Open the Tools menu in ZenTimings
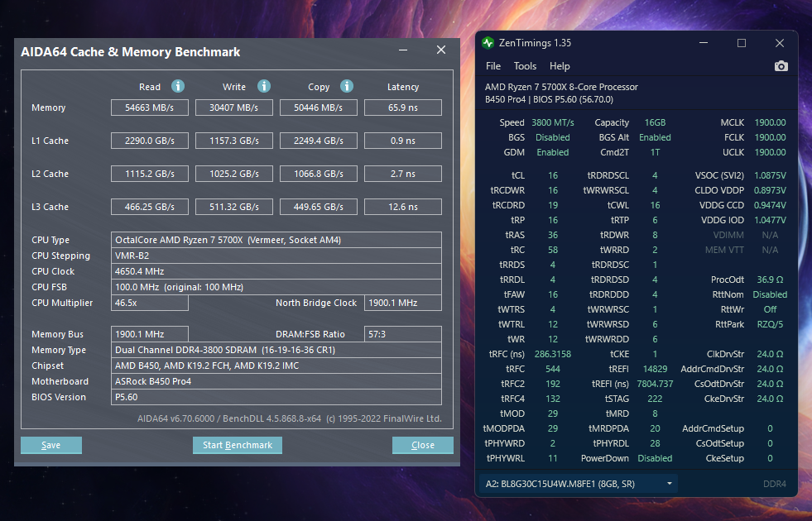This screenshot has width=812, height=521. (525, 66)
